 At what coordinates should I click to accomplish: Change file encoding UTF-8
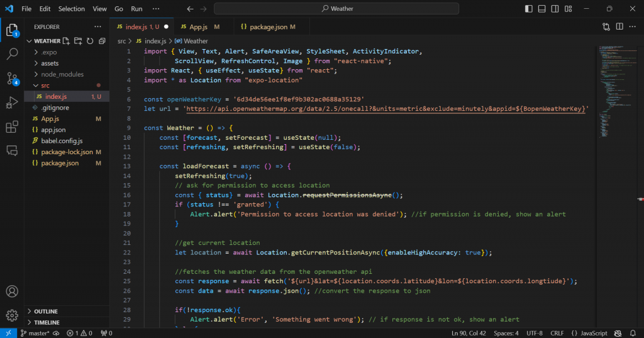point(535,333)
